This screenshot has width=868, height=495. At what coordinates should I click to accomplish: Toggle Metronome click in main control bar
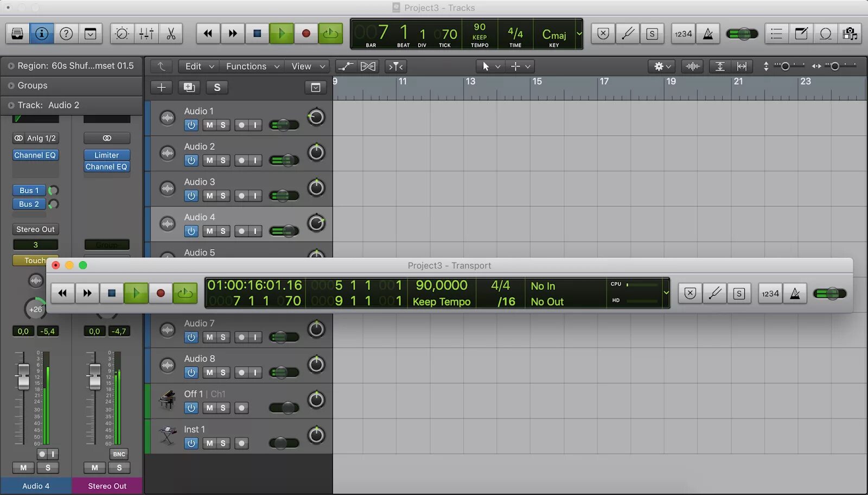(708, 34)
